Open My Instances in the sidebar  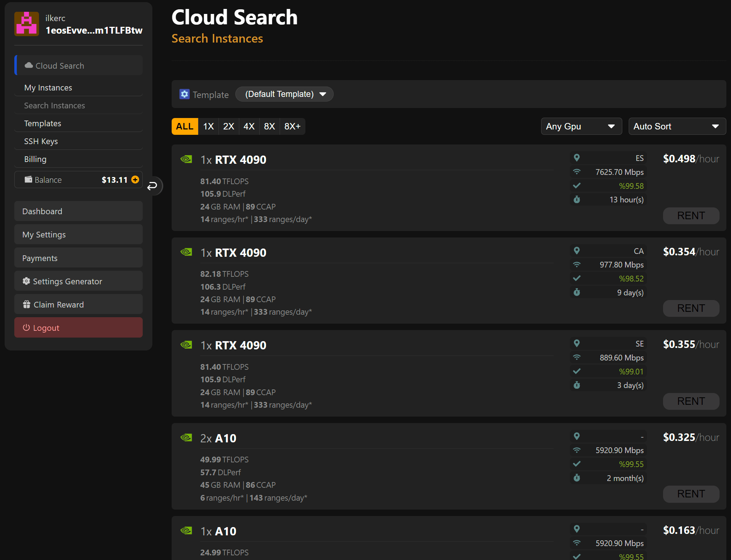[x=48, y=88]
